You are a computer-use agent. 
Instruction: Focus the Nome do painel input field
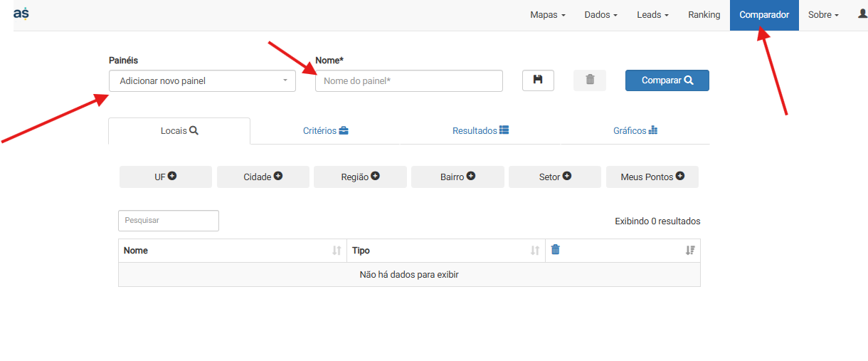[x=408, y=81]
